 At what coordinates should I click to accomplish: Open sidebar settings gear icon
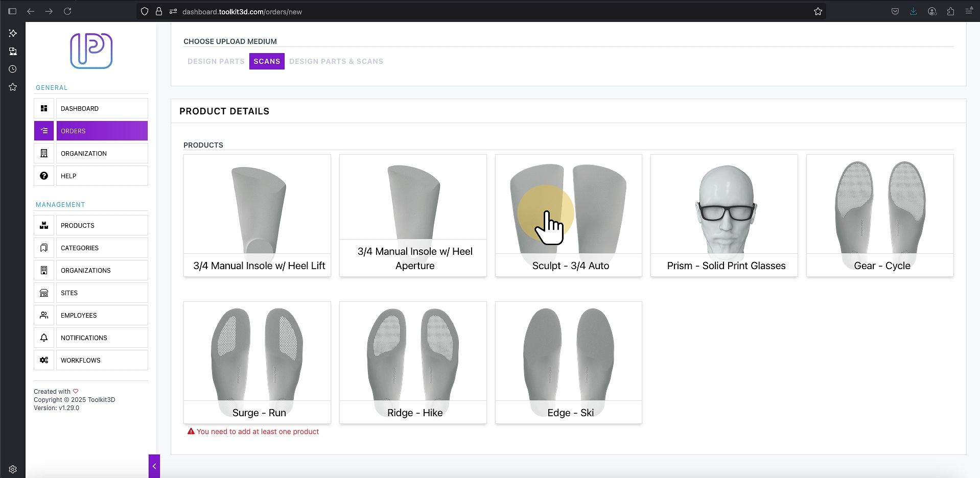pyautogui.click(x=13, y=469)
